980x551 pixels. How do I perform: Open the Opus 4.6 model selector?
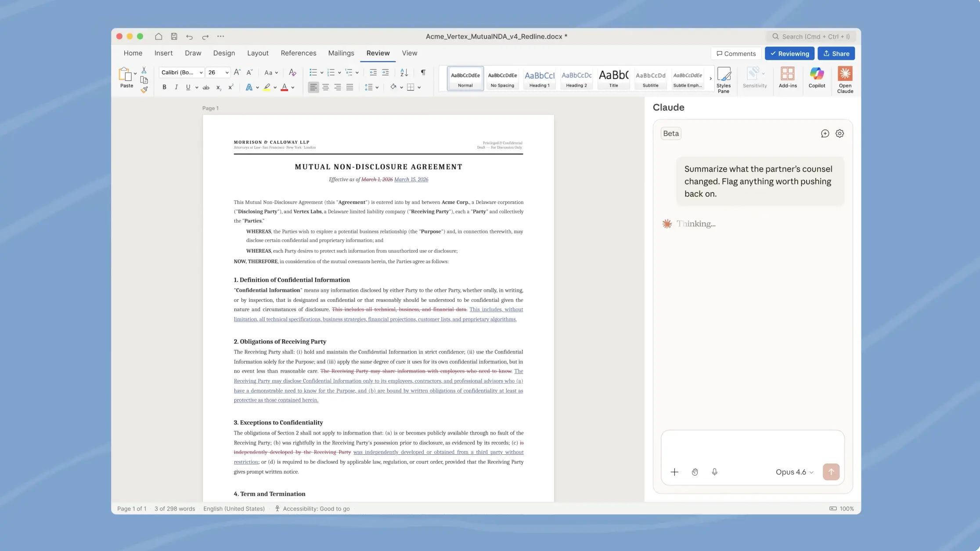coord(794,472)
